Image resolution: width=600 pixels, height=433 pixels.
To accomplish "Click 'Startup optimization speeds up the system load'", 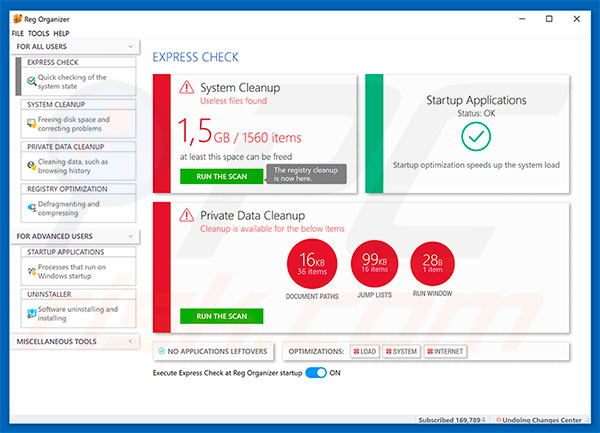I will coord(476,165).
